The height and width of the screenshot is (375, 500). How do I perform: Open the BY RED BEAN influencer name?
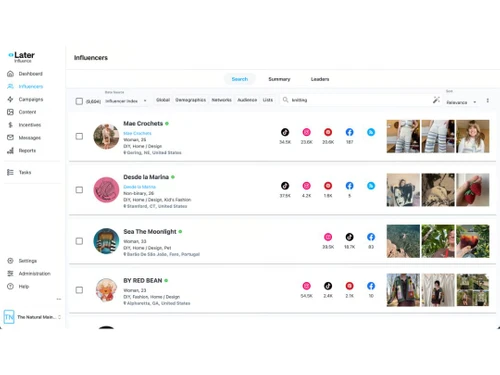pos(143,281)
